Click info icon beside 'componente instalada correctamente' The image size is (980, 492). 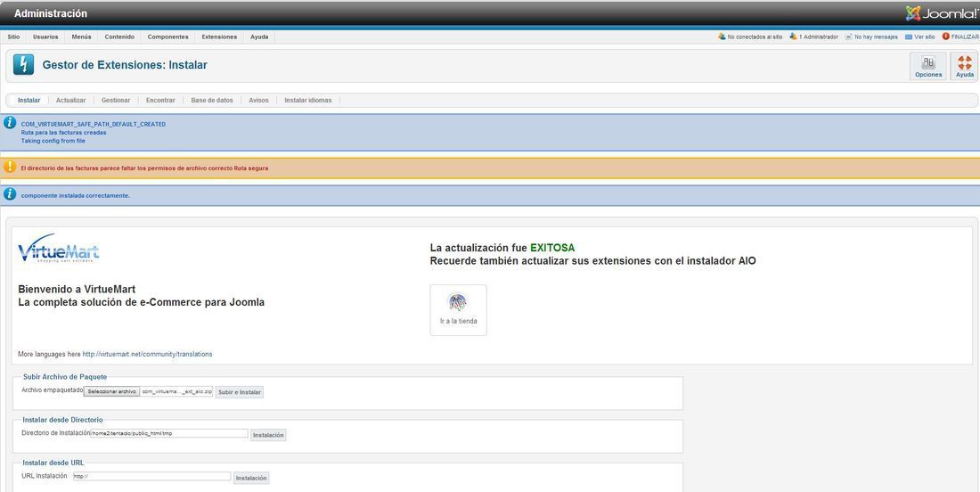pyautogui.click(x=10, y=194)
